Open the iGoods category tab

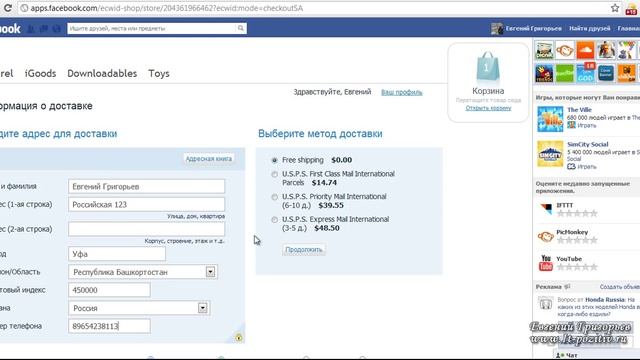[x=40, y=73]
